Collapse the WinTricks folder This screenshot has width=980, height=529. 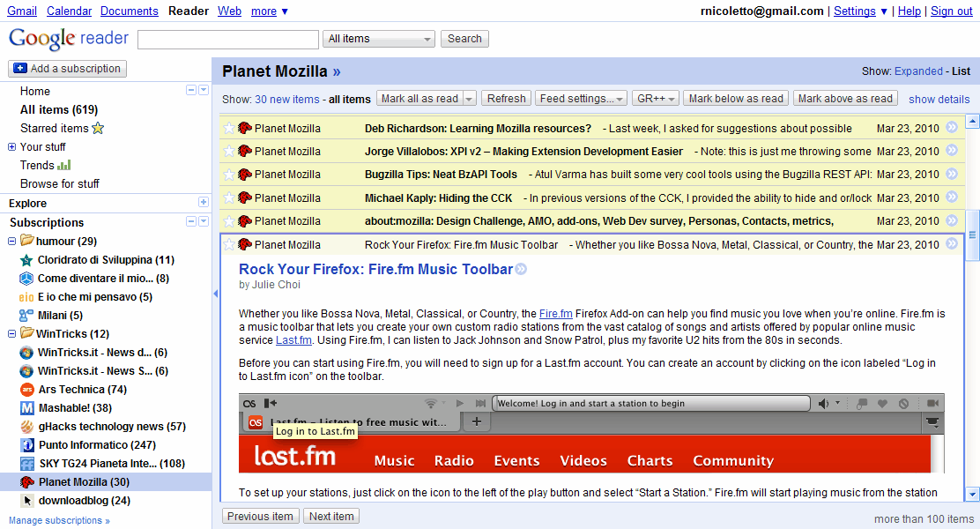11,334
